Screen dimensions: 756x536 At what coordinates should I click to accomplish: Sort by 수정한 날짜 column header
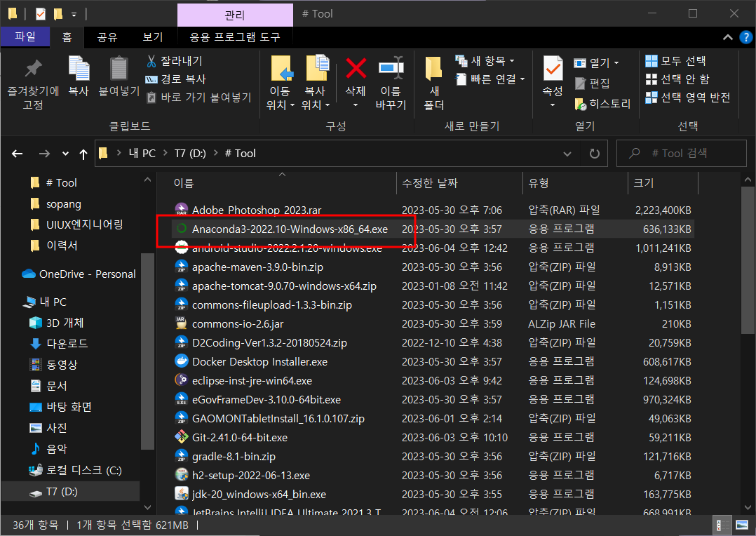(x=459, y=183)
